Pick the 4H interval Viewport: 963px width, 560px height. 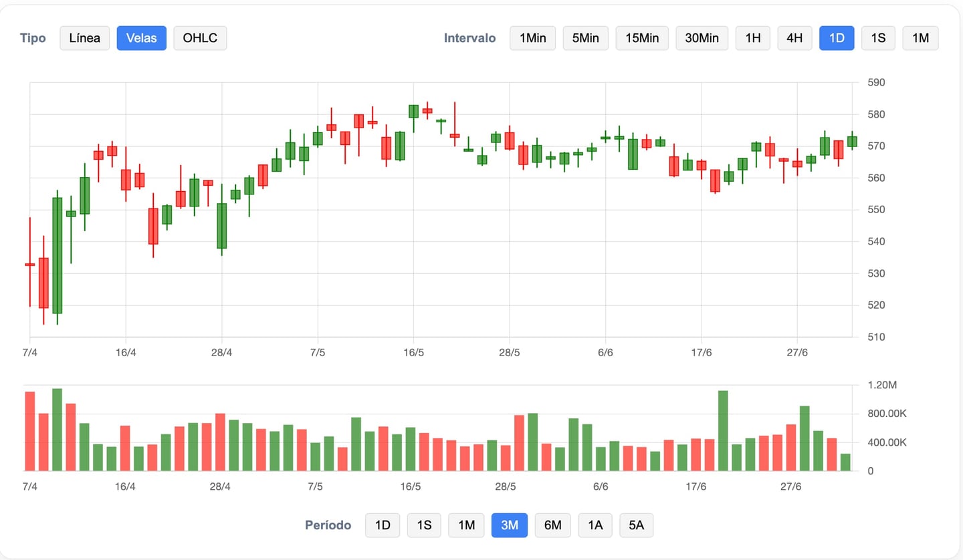click(x=794, y=38)
